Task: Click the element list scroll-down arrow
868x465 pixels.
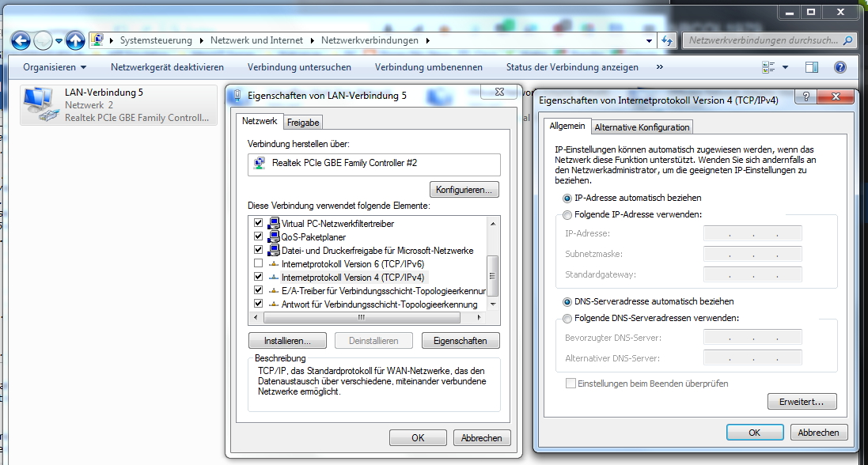Action: click(493, 304)
